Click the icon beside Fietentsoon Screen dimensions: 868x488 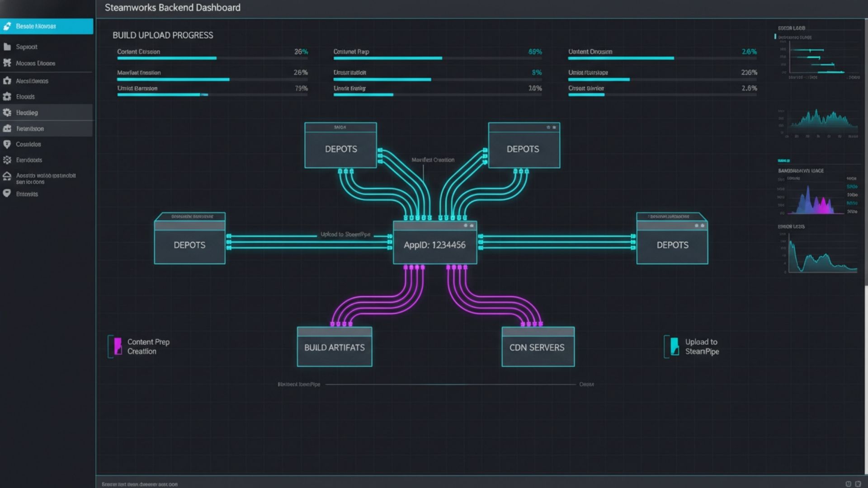[7, 129]
